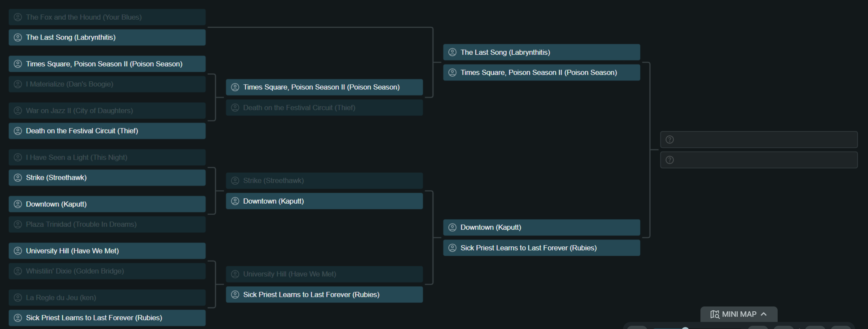This screenshot has width=868, height=329.
Task: Select War on Jazz II (City of Daughters)
Action: point(107,111)
